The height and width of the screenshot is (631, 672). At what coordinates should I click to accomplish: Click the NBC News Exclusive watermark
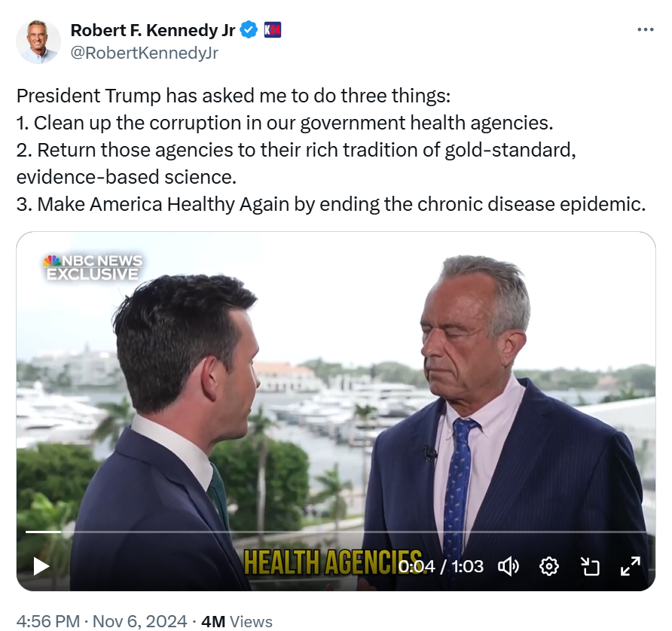click(x=93, y=267)
